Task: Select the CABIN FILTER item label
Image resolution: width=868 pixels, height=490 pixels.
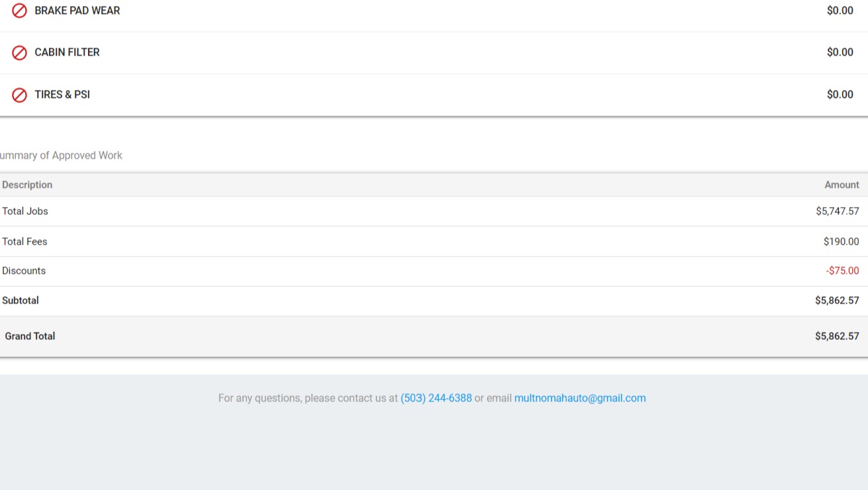Action: [67, 52]
